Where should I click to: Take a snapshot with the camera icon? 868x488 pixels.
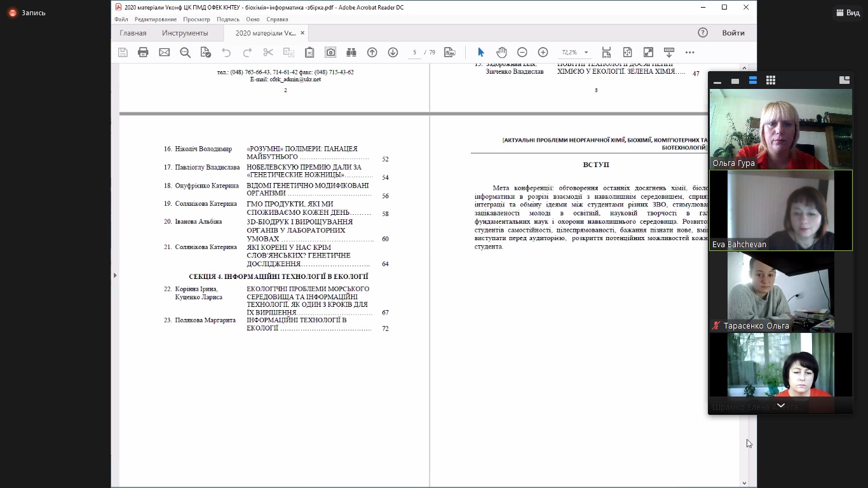coord(330,52)
